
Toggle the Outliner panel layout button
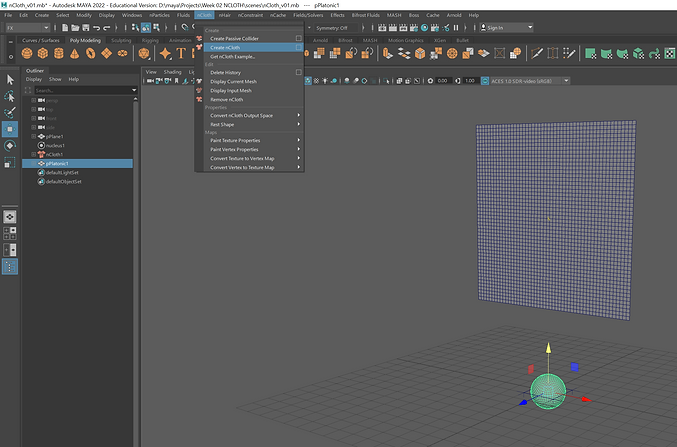coord(10,267)
